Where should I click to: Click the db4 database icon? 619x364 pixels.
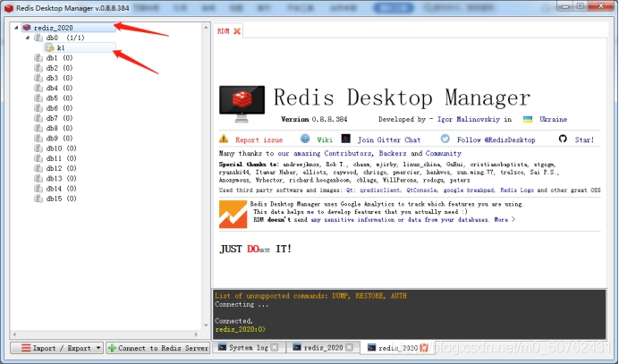38,88
